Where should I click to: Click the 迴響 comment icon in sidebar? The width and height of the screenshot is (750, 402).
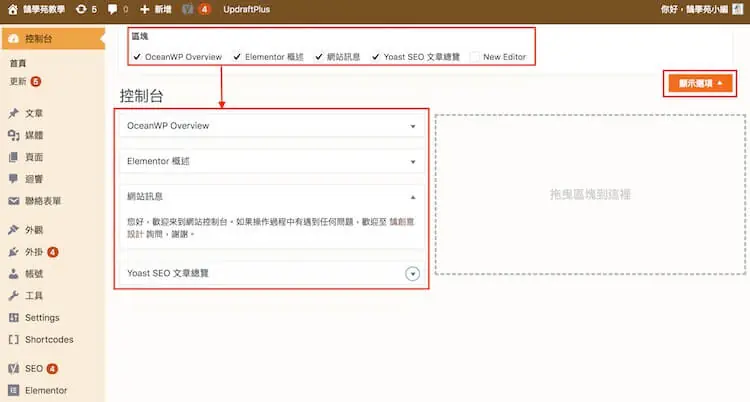tap(13, 179)
